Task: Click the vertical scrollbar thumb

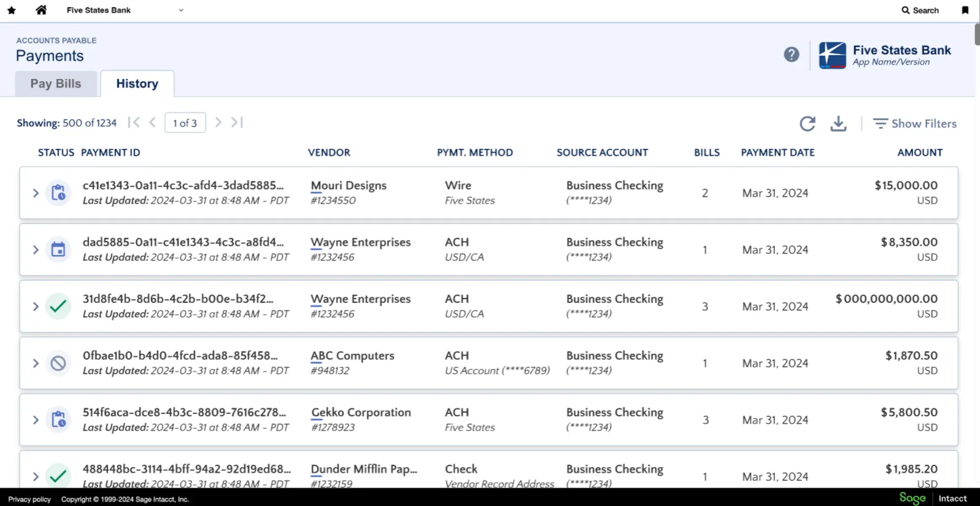Action: (x=977, y=34)
